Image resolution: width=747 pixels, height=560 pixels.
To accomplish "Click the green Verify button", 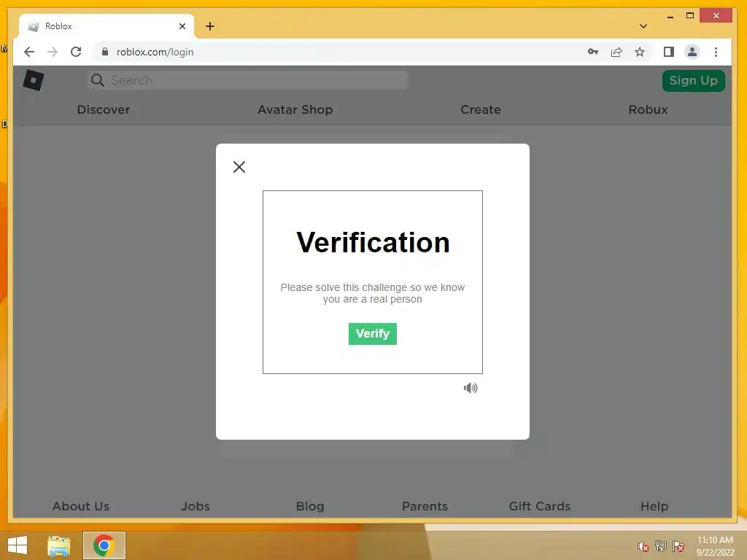I will point(372,334).
